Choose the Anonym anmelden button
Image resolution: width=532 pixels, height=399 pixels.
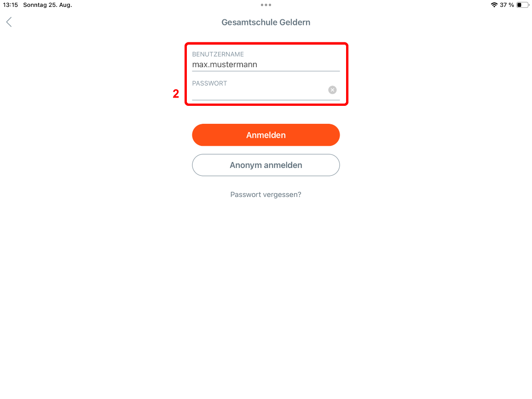click(x=266, y=165)
